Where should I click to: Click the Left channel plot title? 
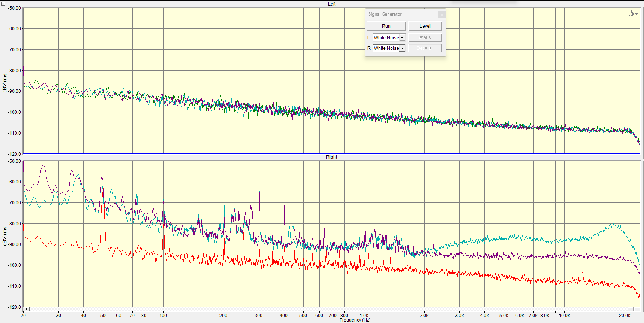tap(332, 4)
